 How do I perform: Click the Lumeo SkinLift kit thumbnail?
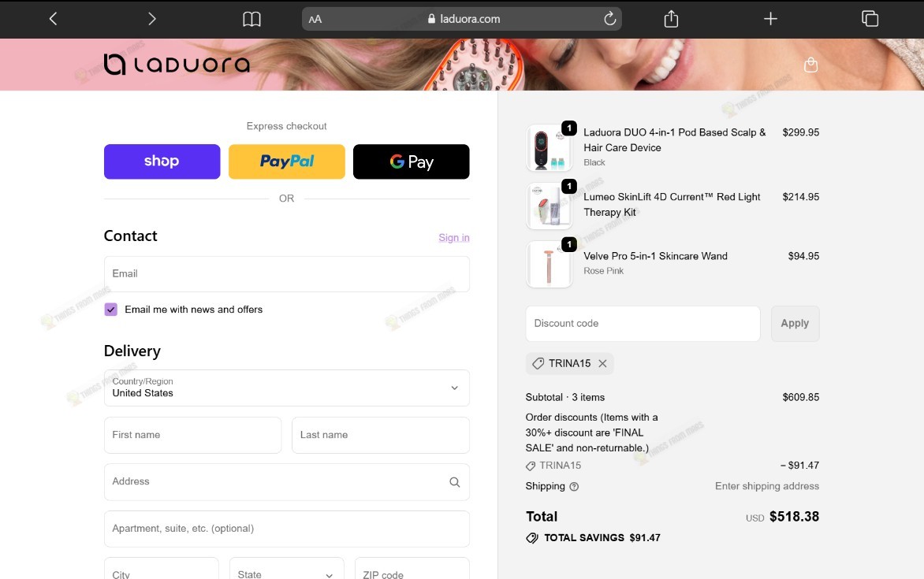coord(550,206)
